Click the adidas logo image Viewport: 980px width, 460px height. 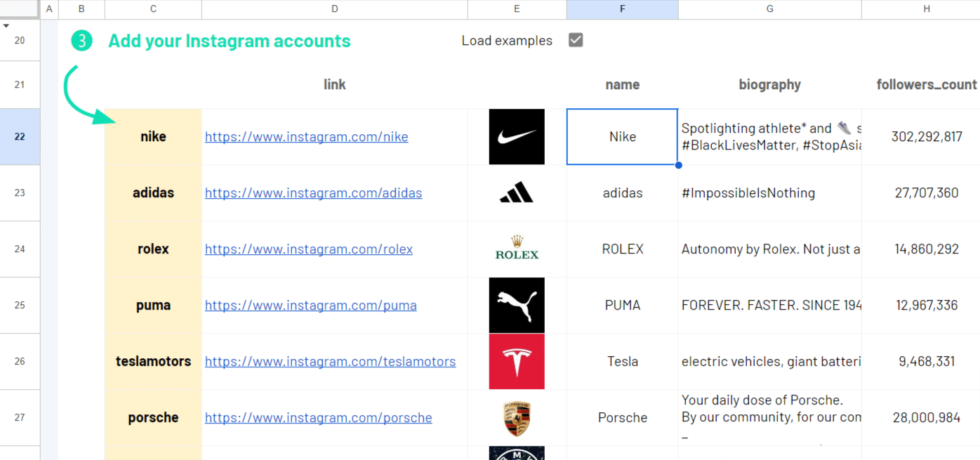coord(517,192)
